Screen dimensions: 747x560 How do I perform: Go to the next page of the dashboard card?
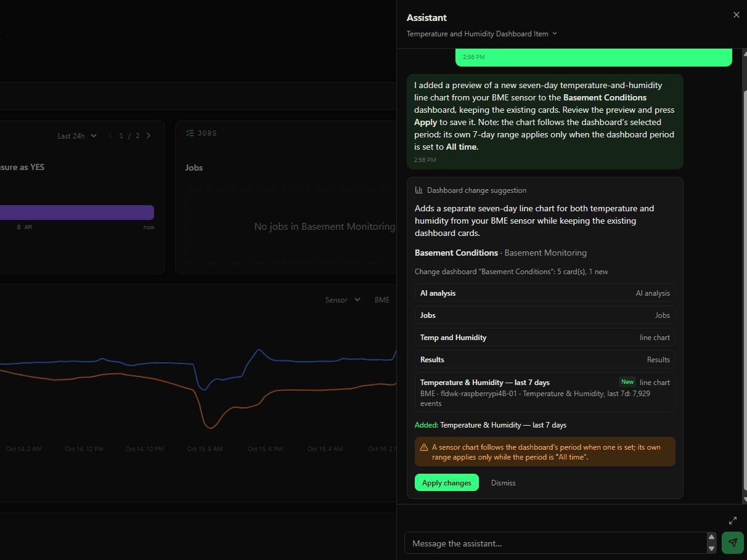click(x=148, y=136)
